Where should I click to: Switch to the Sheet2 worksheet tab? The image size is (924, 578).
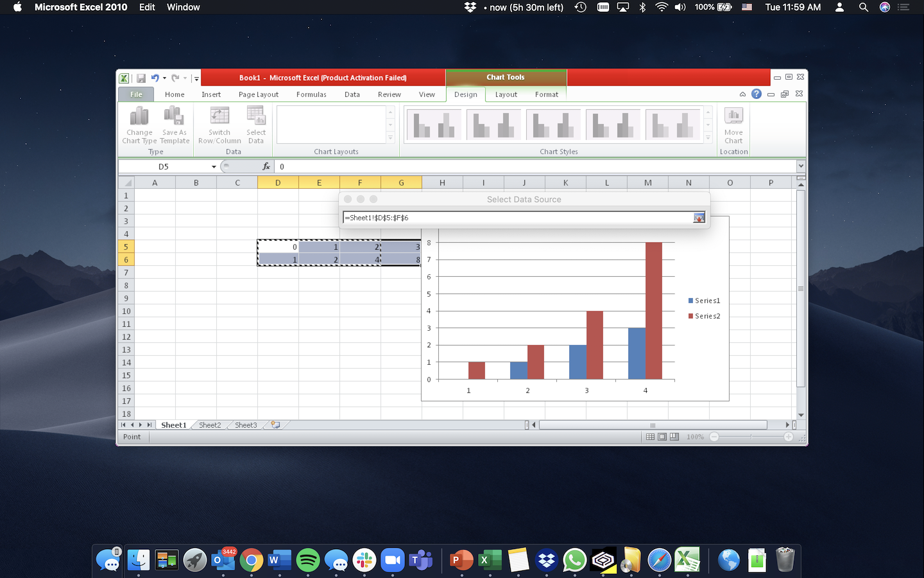coord(209,425)
